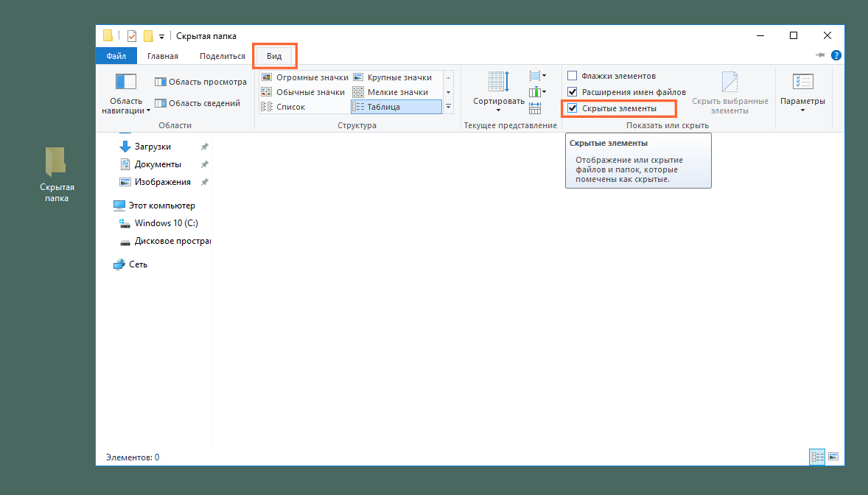Open Quick Access Toolbar customize arrow
Viewport: 868px width, 495px height.
(x=161, y=37)
